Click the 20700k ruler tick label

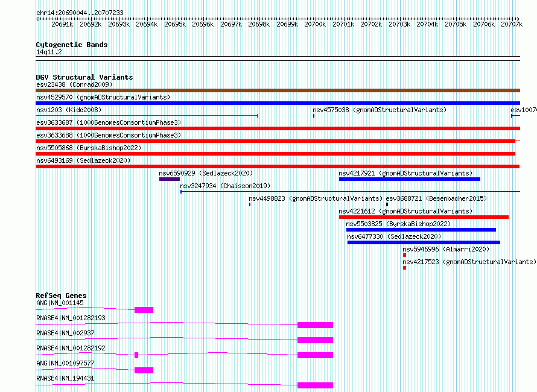tap(315, 24)
